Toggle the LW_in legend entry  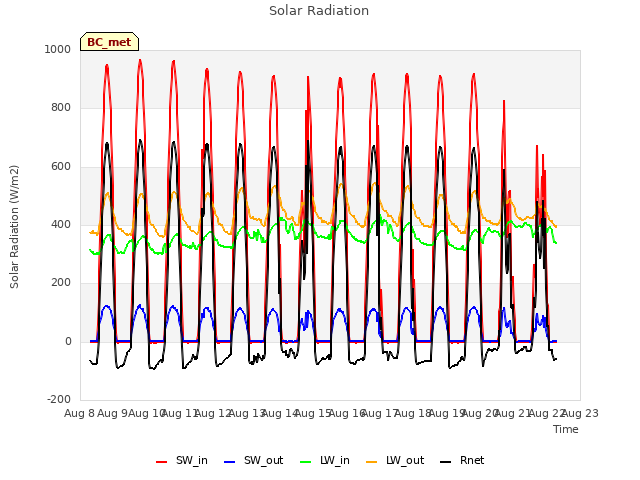325,461
